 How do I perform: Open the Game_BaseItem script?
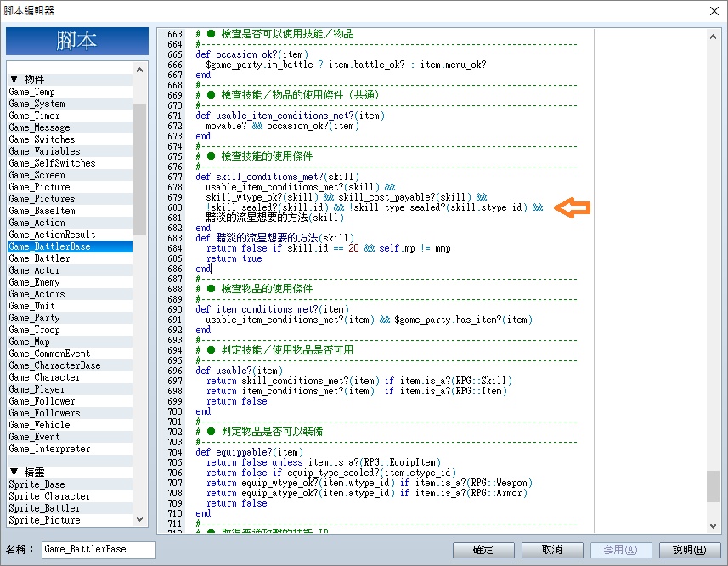tap(71, 211)
